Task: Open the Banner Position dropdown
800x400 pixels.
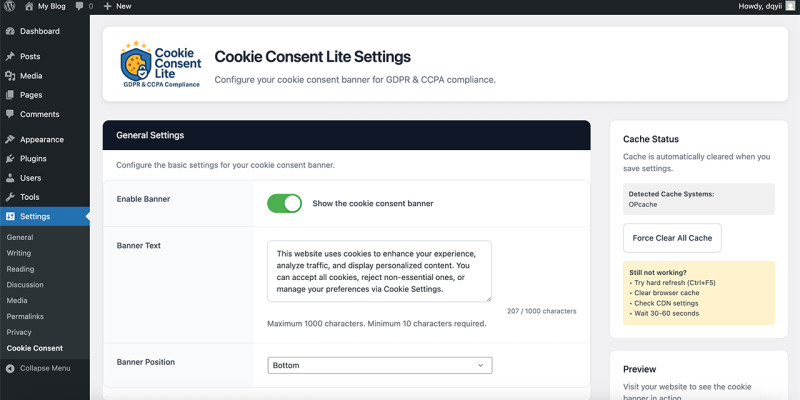Action: pyautogui.click(x=380, y=365)
